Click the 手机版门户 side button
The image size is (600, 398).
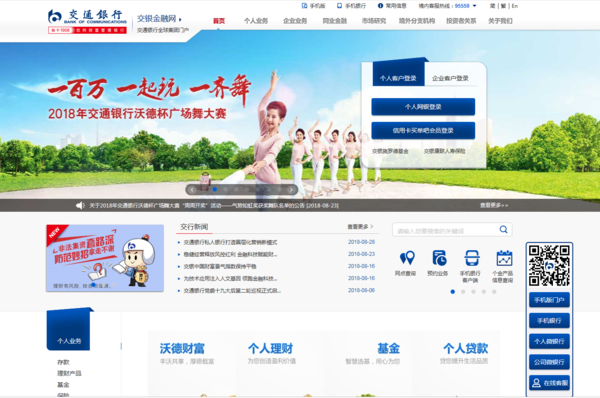click(549, 300)
